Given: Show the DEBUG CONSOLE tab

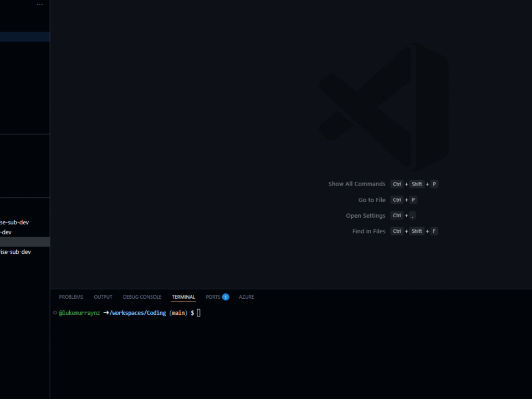Looking at the screenshot, I should pos(142,297).
